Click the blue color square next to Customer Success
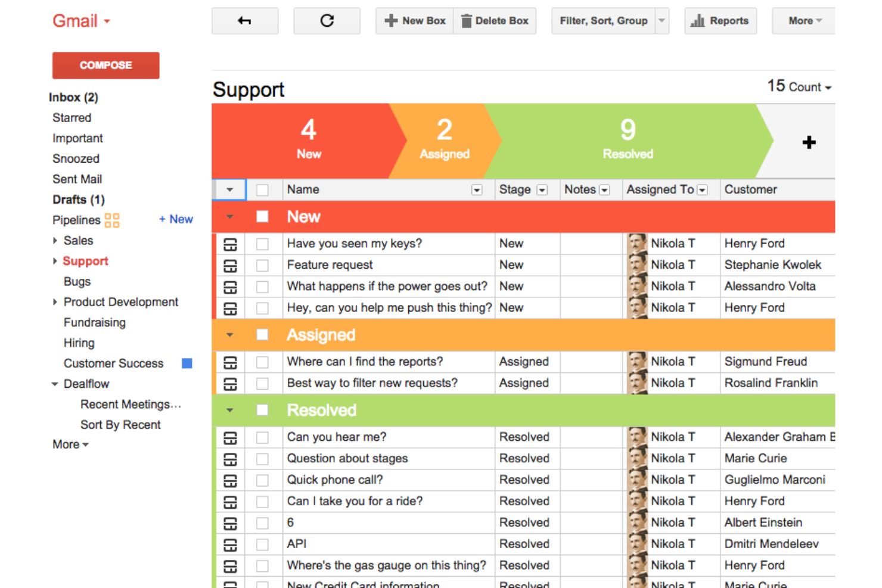Screen dimensions: 882x588 click(187, 363)
